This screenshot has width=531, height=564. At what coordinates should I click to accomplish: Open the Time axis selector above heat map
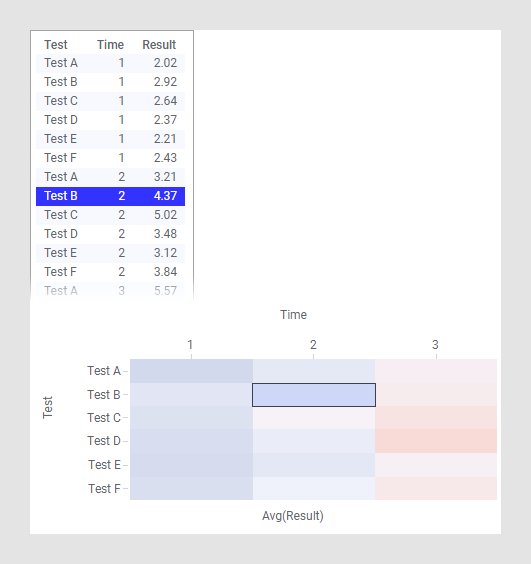coord(294,315)
